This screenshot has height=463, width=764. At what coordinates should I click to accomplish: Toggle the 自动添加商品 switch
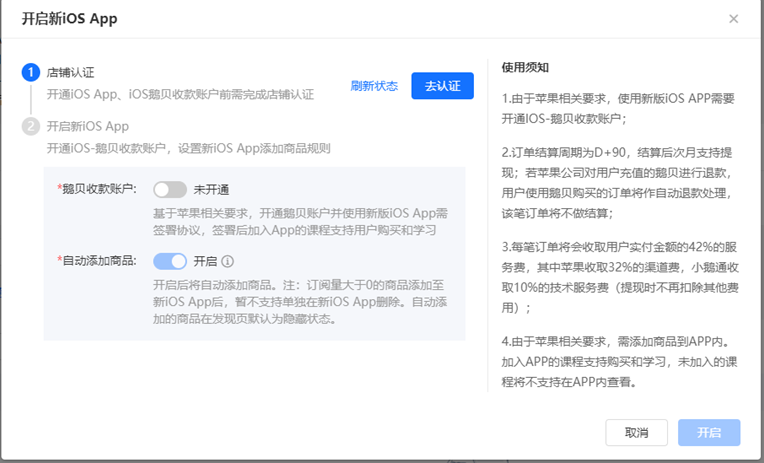coord(170,261)
